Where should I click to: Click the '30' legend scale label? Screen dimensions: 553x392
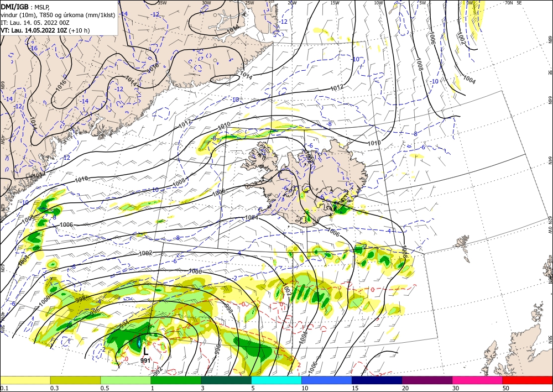[x=456, y=388]
